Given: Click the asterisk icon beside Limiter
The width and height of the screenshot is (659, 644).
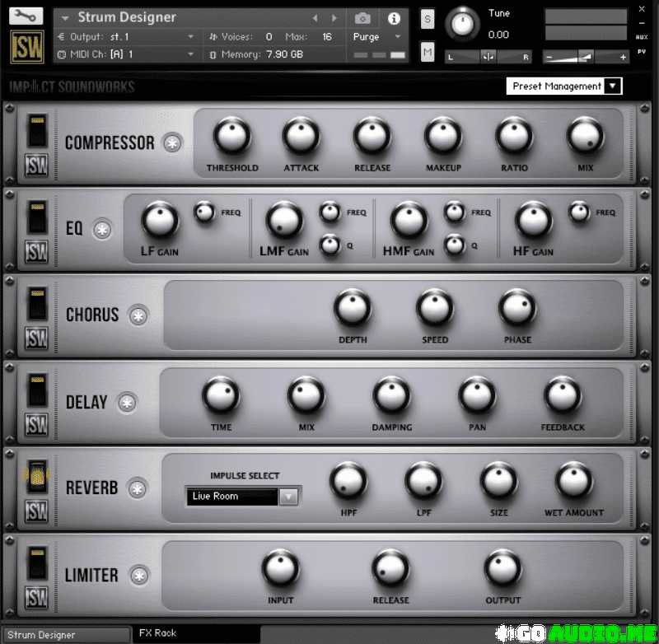Looking at the screenshot, I should (140, 575).
